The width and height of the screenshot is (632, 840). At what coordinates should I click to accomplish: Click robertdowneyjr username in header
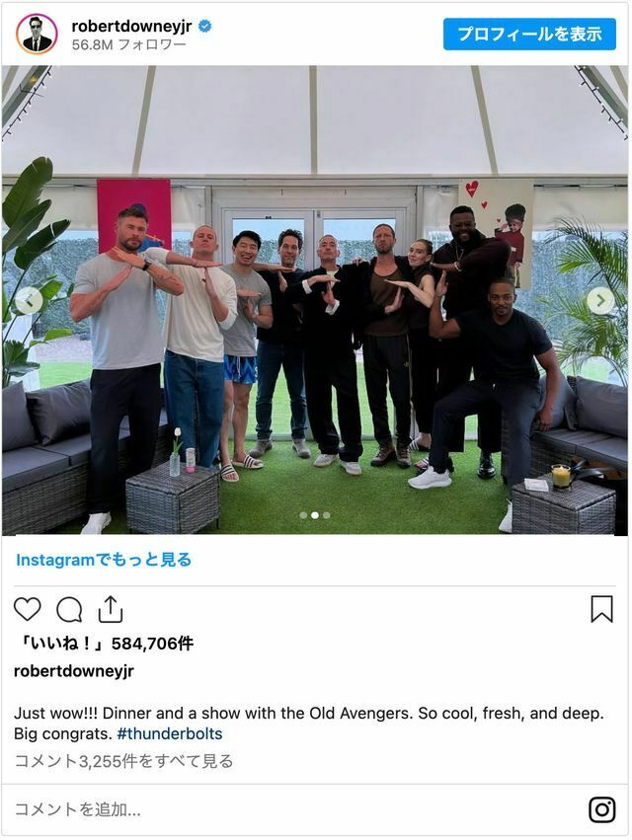(131, 26)
